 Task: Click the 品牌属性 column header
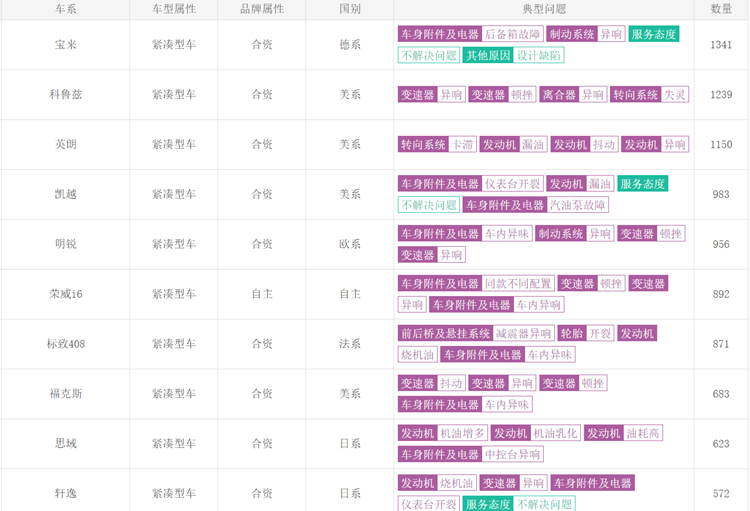pos(262,9)
